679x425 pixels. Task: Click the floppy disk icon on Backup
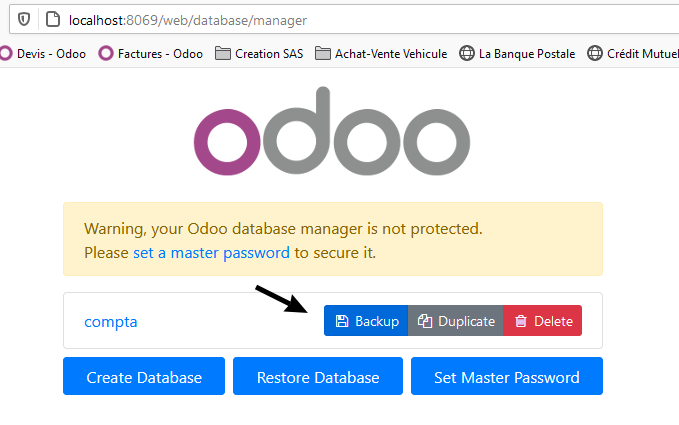pos(342,321)
